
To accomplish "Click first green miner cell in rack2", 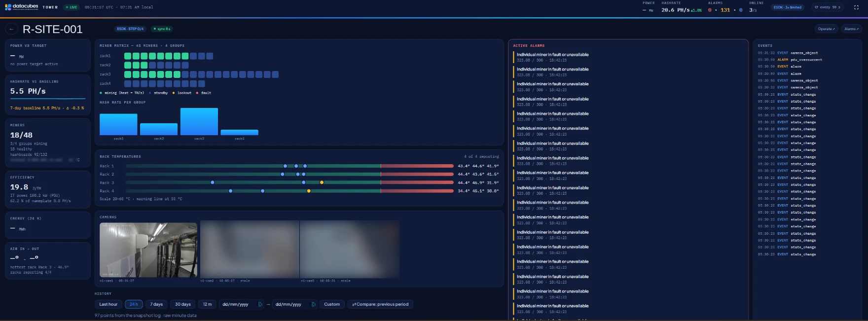I will pos(128,65).
